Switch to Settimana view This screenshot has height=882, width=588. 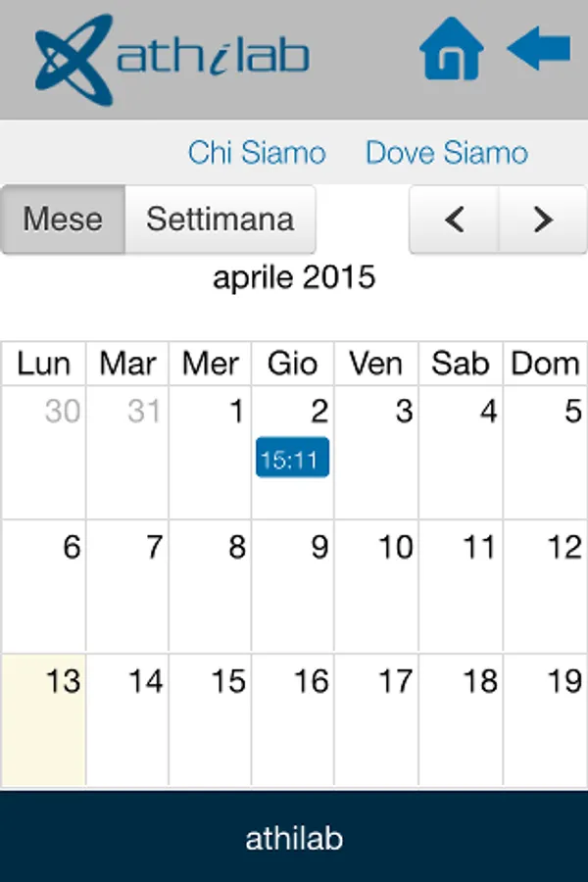tap(220, 220)
